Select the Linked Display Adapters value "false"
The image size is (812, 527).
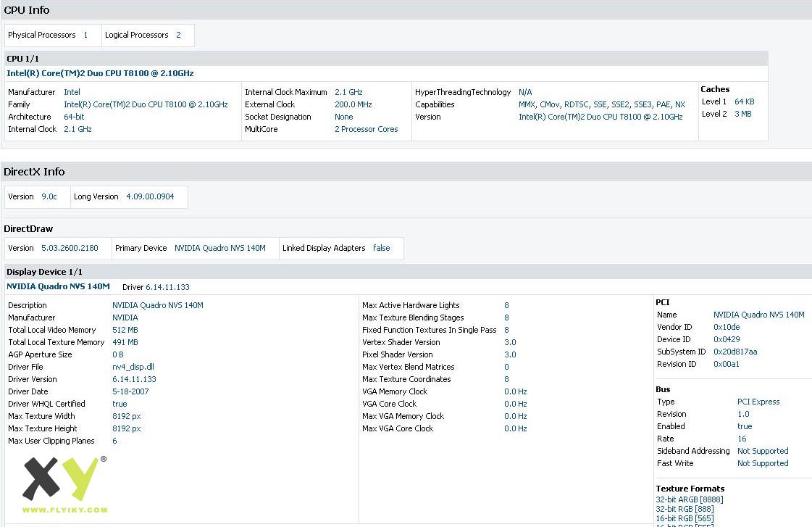pyautogui.click(x=382, y=248)
